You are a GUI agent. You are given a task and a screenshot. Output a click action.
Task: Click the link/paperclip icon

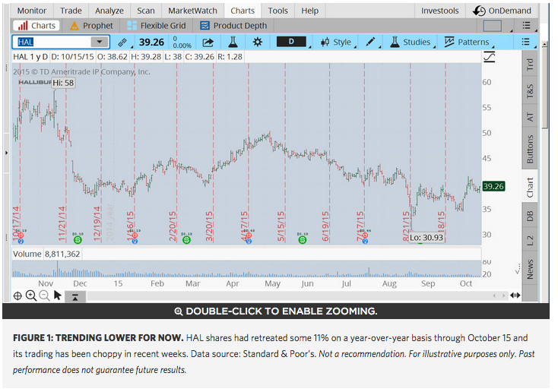122,43
